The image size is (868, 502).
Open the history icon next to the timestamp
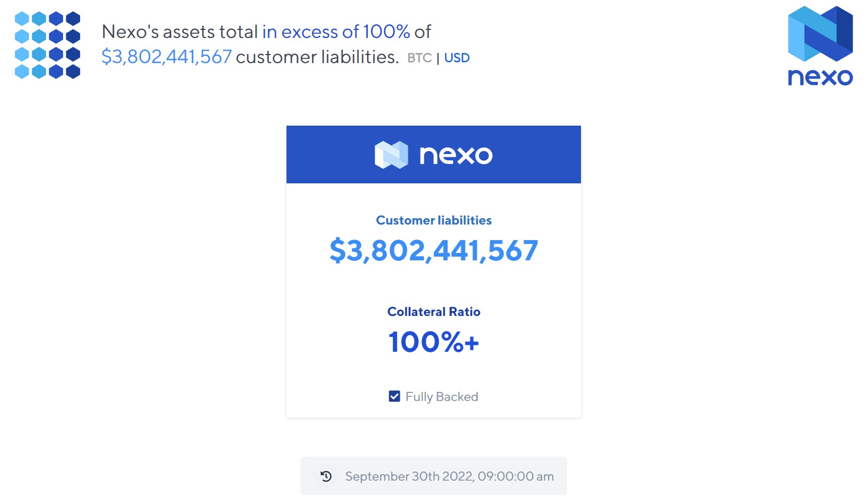click(x=326, y=475)
